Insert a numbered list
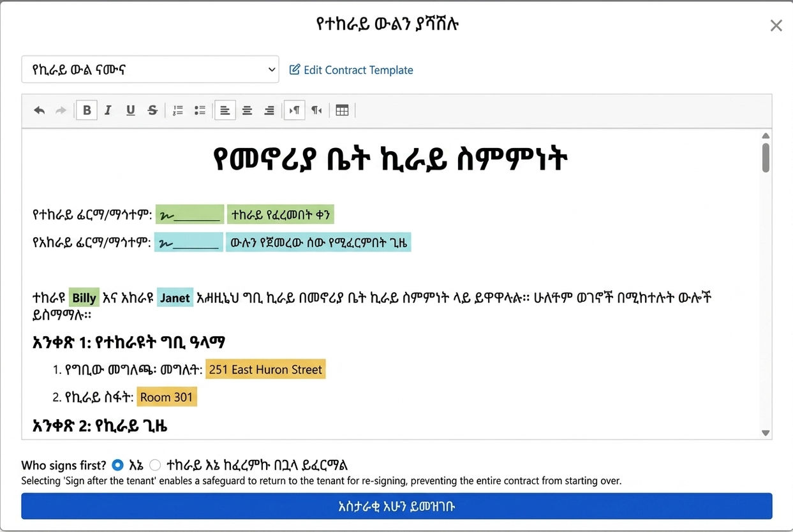 click(178, 110)
